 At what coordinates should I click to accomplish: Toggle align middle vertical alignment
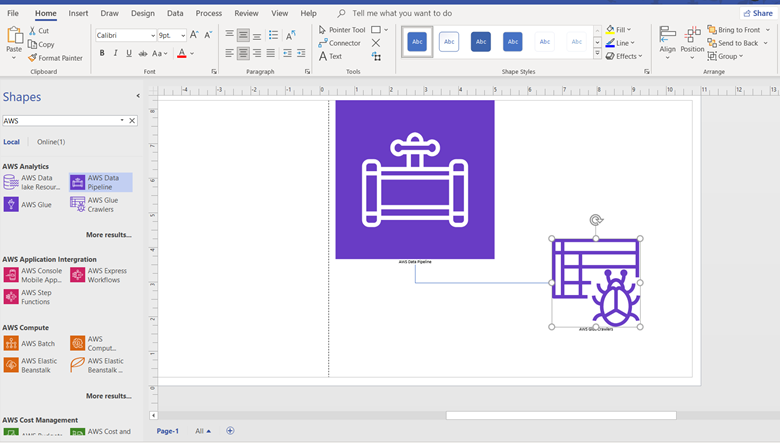coord(243,35)
